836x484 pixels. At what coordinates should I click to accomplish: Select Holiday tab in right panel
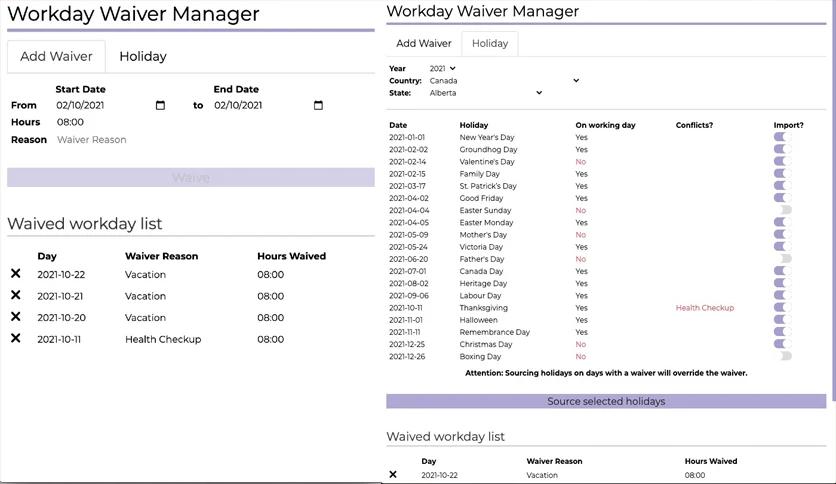coord(490,44)
